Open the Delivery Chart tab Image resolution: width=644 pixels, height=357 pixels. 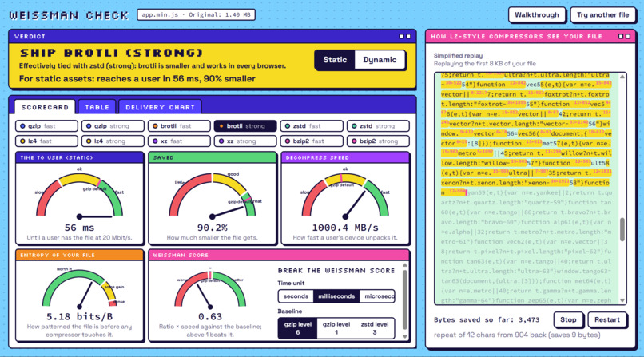click(x=160, y=107)
